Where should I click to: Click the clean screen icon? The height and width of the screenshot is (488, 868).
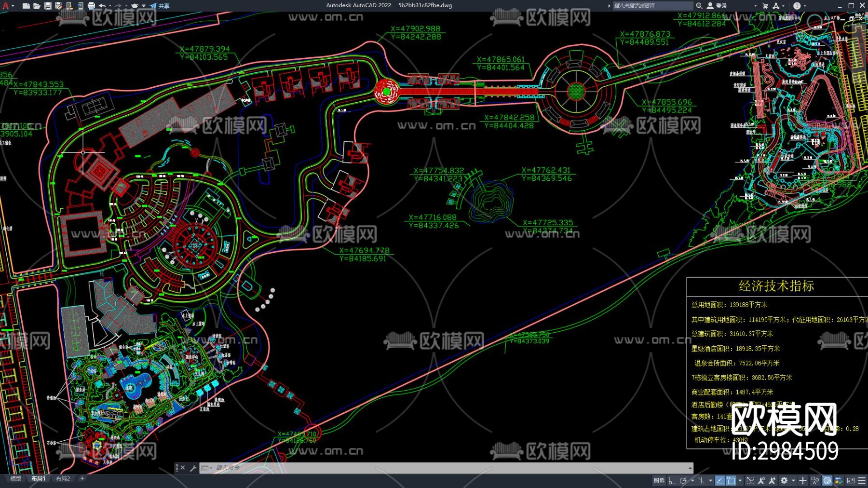click(851, 481)
